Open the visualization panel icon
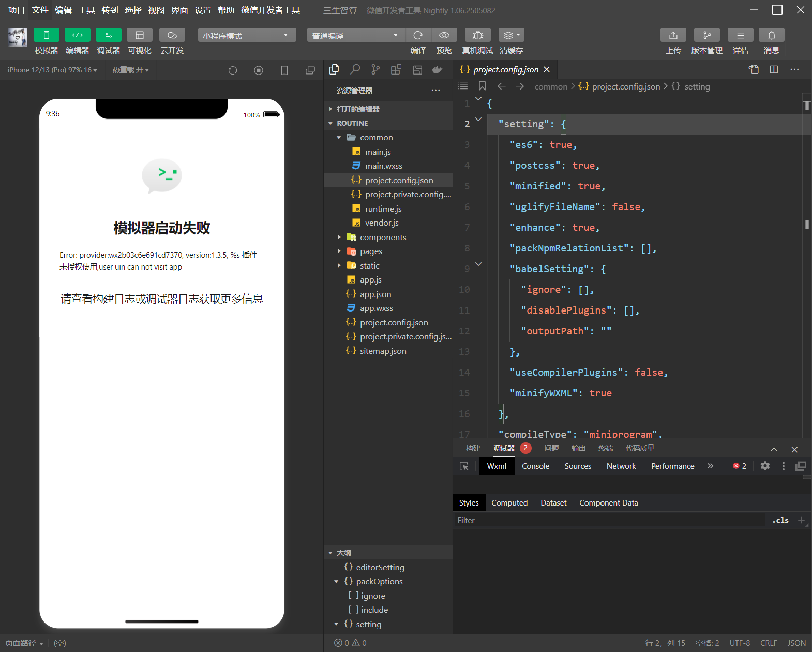Image resolution: width=812 pixels, height=652 pixels. pos(140,35)
